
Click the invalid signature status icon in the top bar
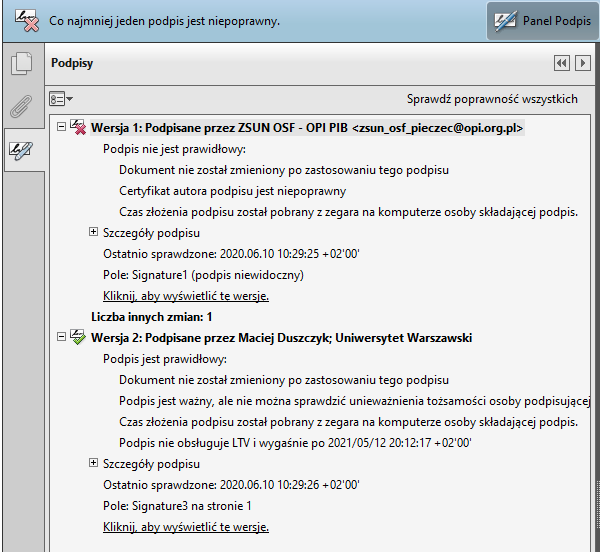click(22, 20)
